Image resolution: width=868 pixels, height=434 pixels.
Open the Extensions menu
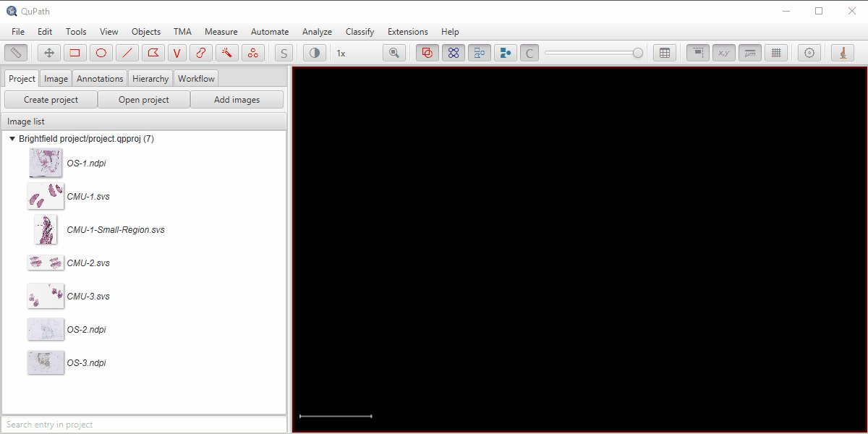click(x=408, y=32)
